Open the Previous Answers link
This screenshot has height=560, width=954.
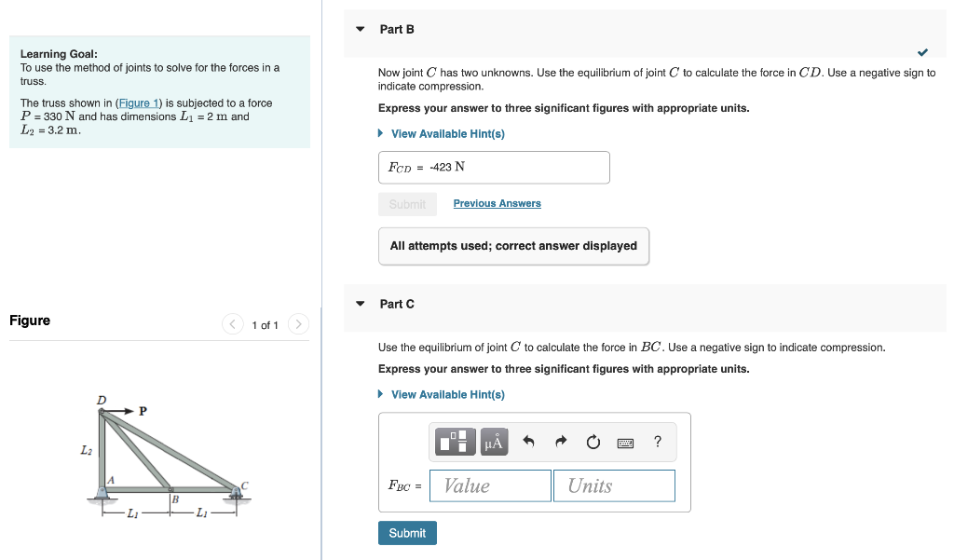497,203
